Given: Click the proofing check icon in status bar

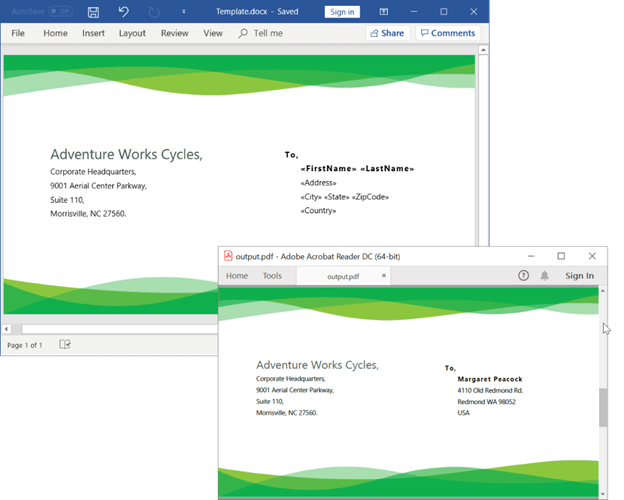Looking at the screenshot, I should pyautogui.click(x=65, y=345).
